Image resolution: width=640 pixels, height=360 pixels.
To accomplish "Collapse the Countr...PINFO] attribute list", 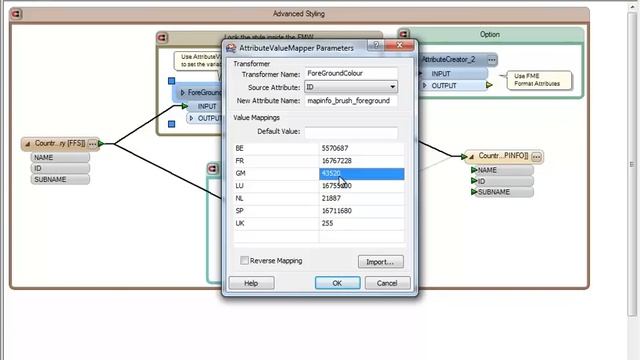I will [x=471, y=157].
